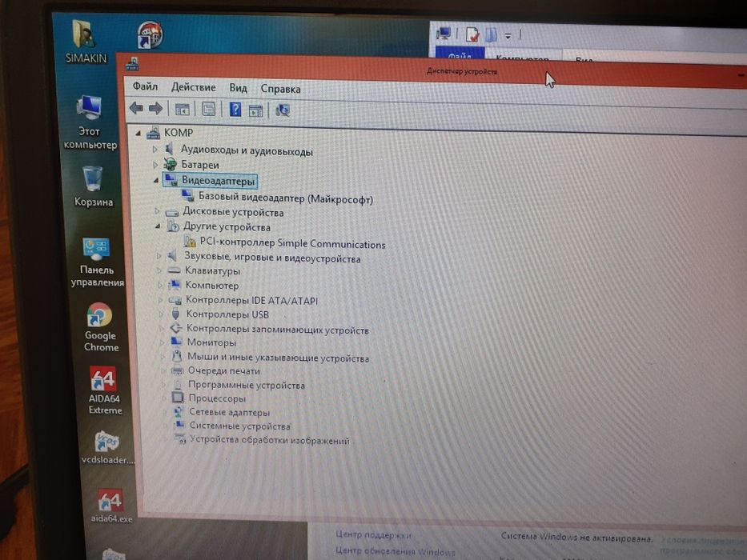Select the Видеоадаптеры category label

[219, 181]
